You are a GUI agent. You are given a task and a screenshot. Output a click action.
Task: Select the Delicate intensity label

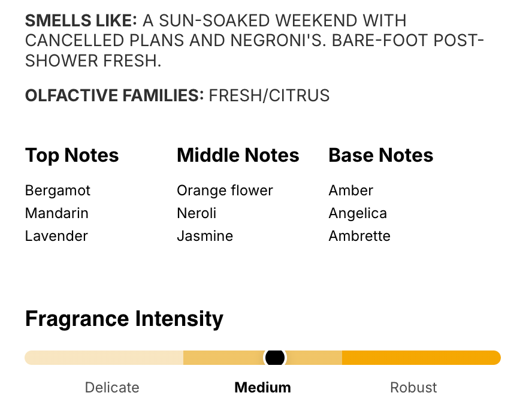click(112, 388)
